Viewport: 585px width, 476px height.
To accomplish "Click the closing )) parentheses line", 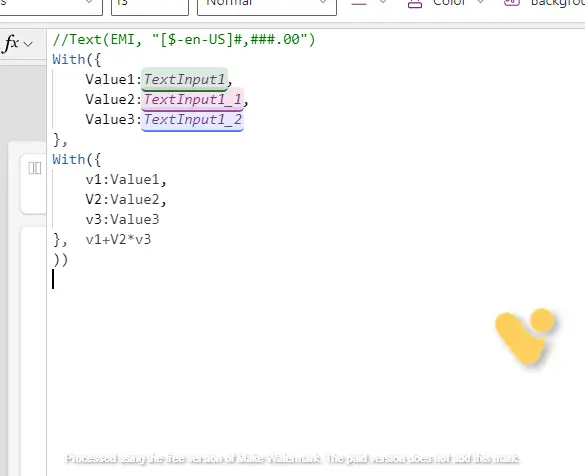I will (60, 260).
